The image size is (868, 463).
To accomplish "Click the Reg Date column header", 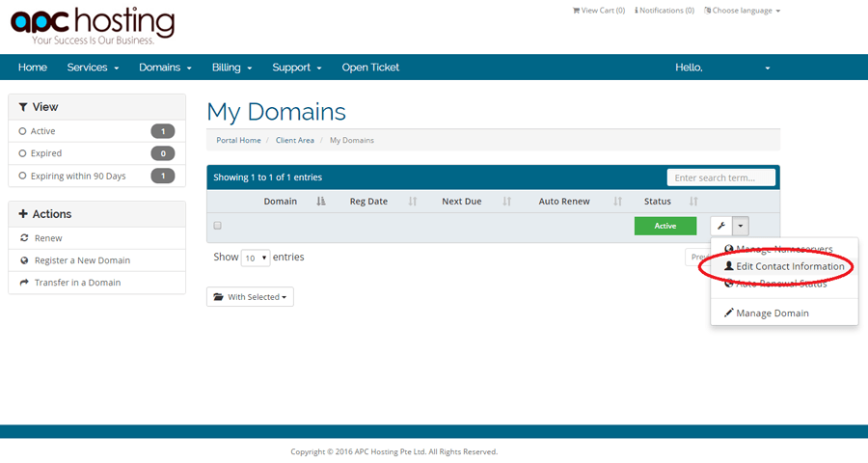I will pos(368,202).
